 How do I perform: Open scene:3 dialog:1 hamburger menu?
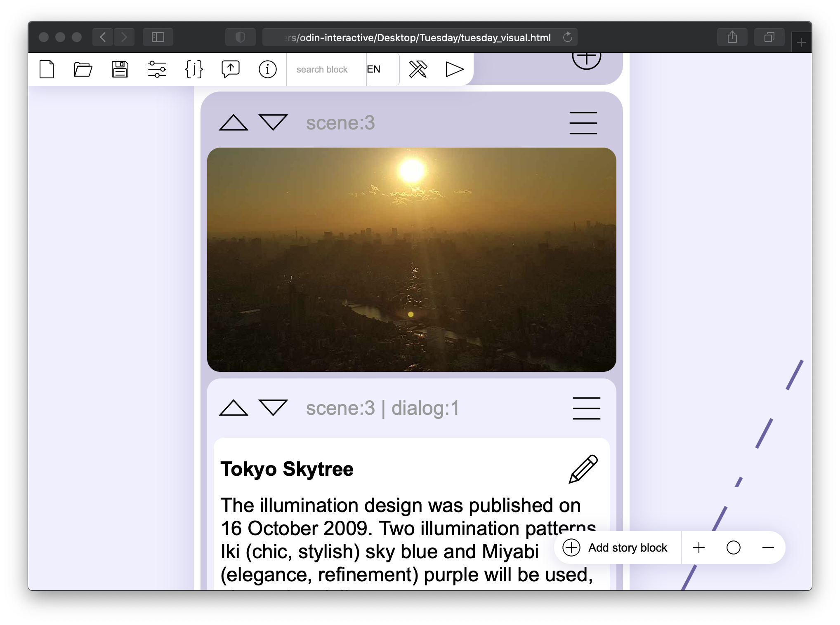tap(586, 408)
